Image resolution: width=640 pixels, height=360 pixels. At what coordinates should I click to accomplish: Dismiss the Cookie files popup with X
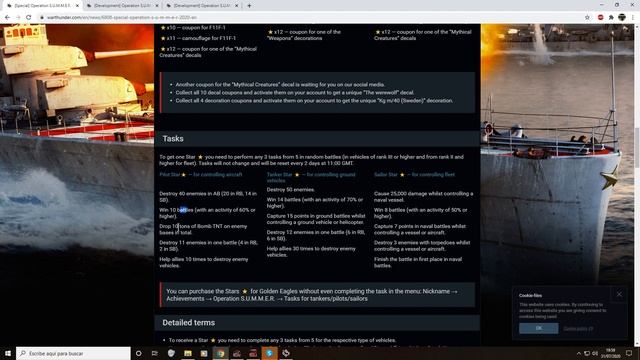[619, 294]
